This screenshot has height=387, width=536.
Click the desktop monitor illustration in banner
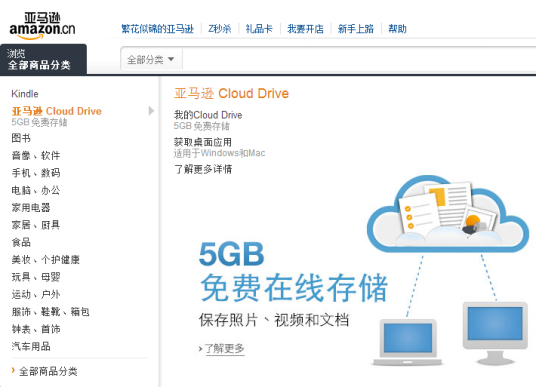495,333
